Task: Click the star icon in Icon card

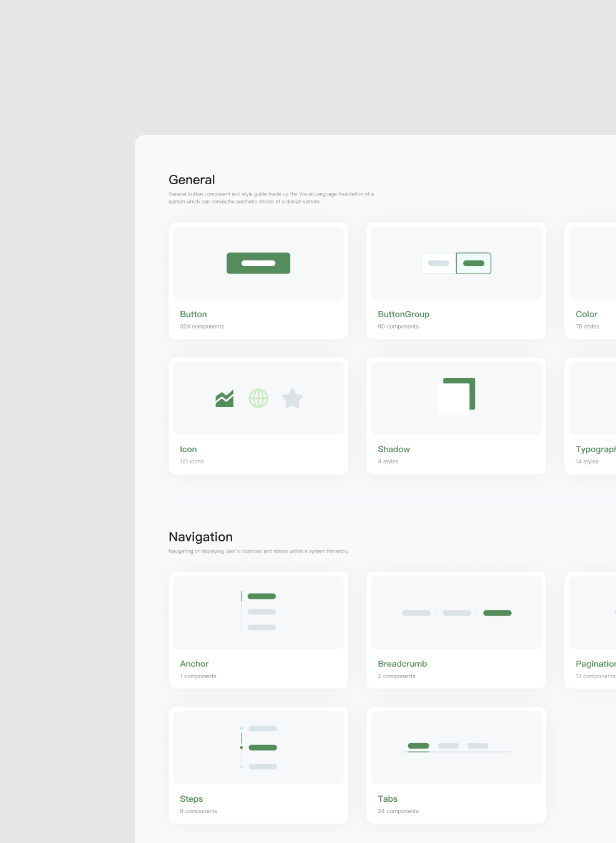Action: pos(292,398)
